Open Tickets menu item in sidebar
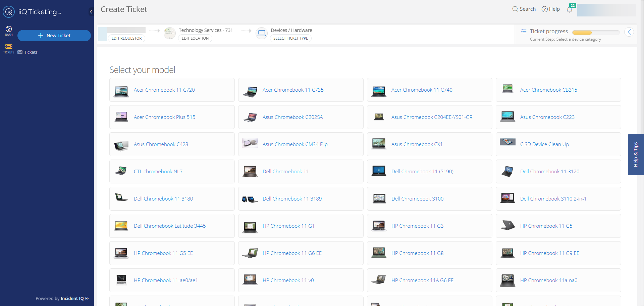Screen dimensions: 644x306 31,52
